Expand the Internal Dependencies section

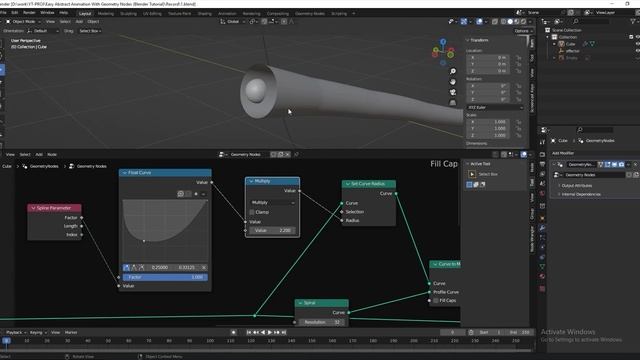(580, 194)
